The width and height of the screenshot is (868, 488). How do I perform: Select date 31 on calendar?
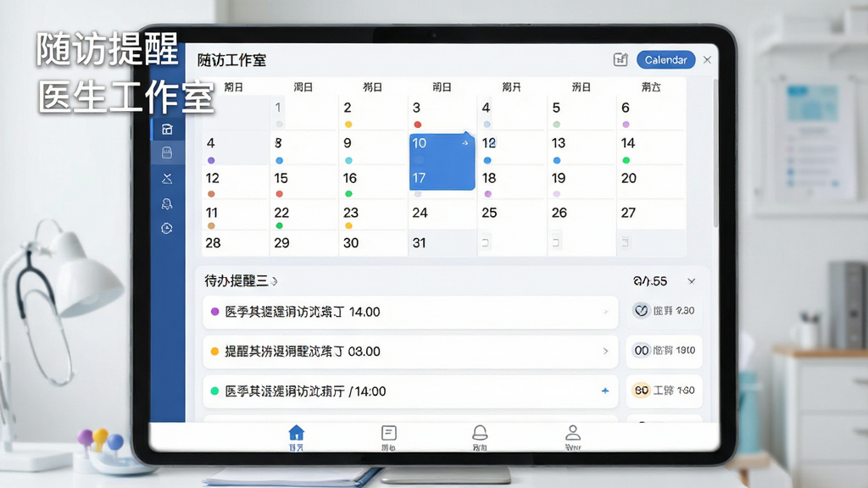click(x=442, y=243)
